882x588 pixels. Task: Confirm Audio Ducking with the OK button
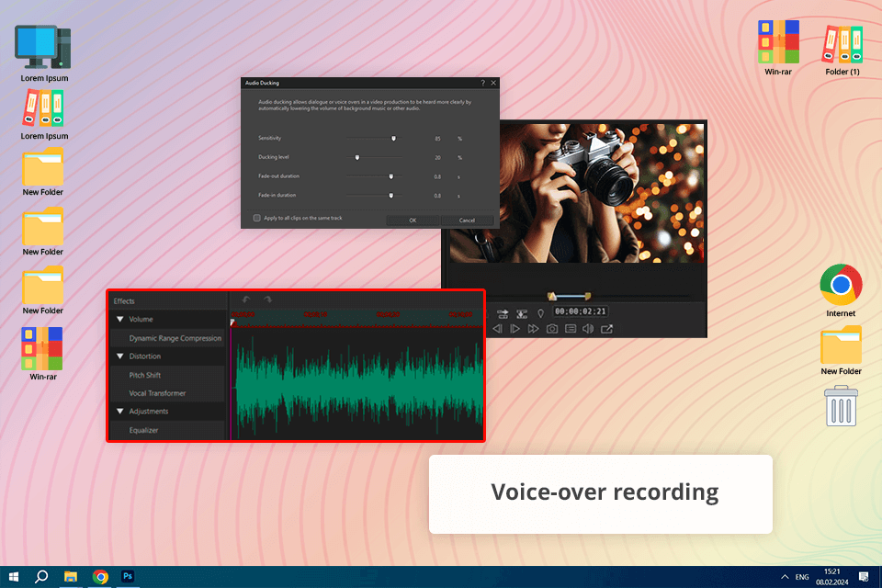click(x=413, y=220)
